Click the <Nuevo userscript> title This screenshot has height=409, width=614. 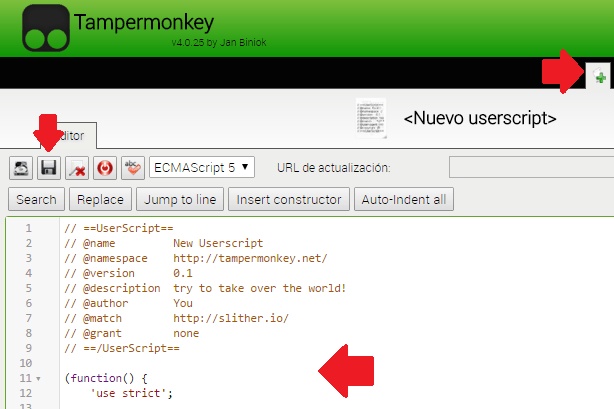(480, 118)
